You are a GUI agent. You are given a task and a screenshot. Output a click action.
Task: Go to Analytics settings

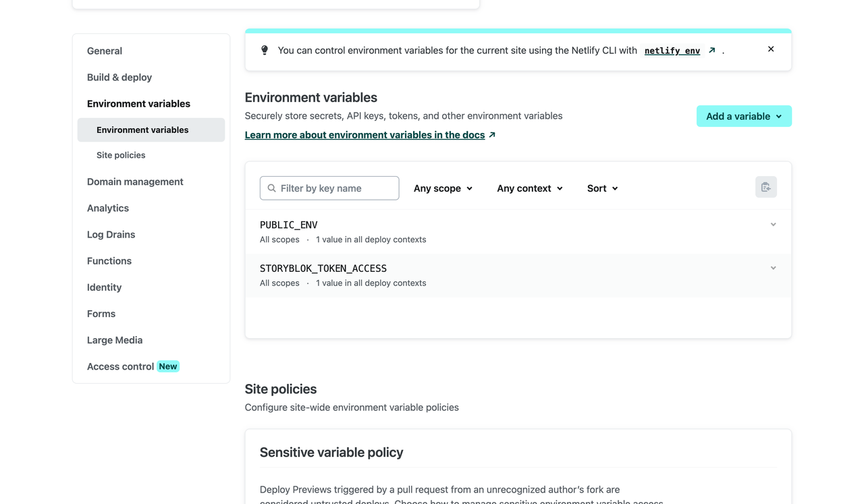click(108, 208)
